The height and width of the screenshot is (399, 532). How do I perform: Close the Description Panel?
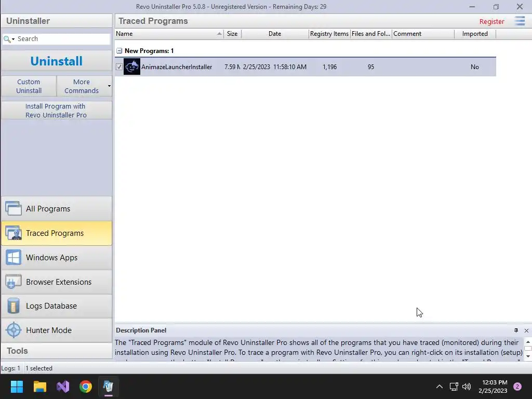pos(526,330)
